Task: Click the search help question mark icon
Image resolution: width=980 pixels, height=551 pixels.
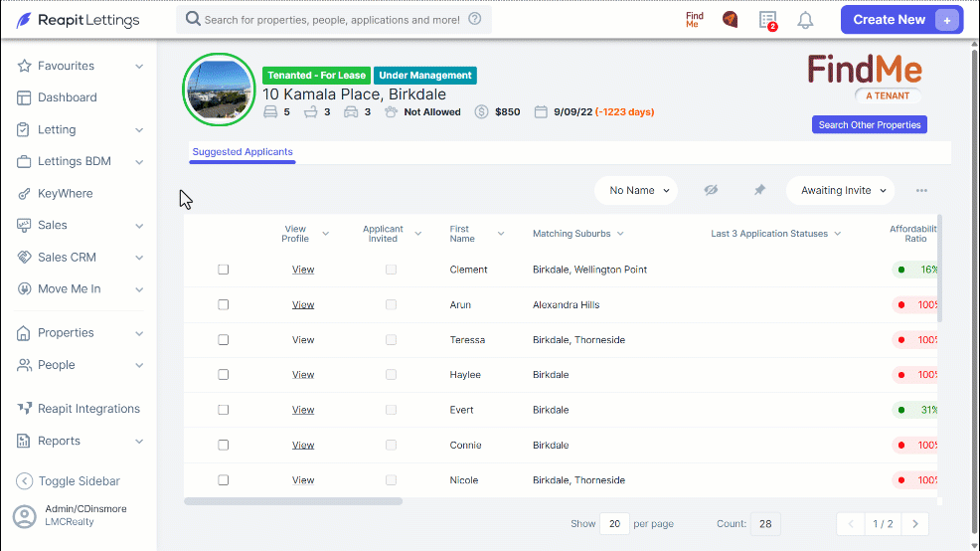Action: (475, 19)
